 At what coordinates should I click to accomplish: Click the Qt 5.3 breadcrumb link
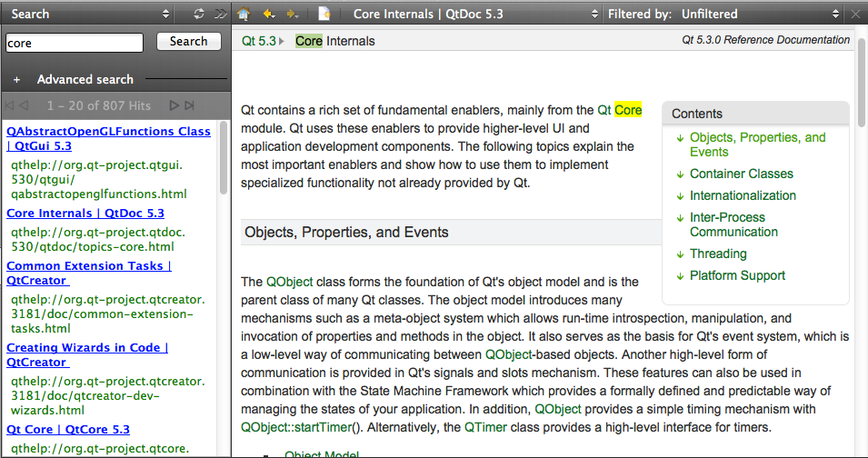[258, 41]
